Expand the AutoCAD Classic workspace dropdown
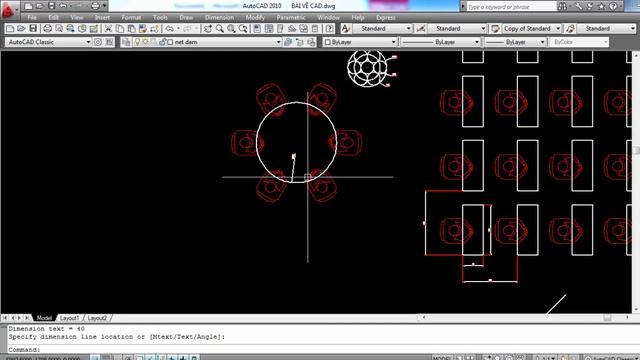The width and height of the screenshot is (640, 360). tap(88, 42)
